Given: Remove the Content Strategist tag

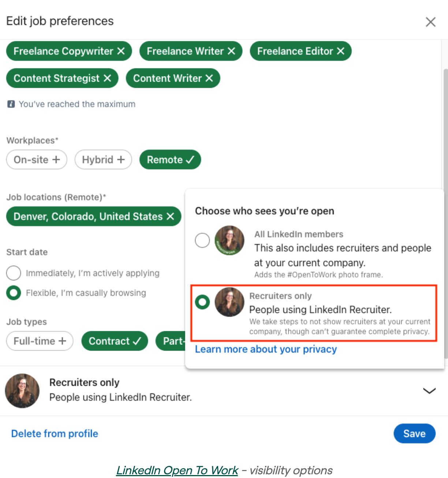Looking at the screenshot, I should [x=107, y=78].
